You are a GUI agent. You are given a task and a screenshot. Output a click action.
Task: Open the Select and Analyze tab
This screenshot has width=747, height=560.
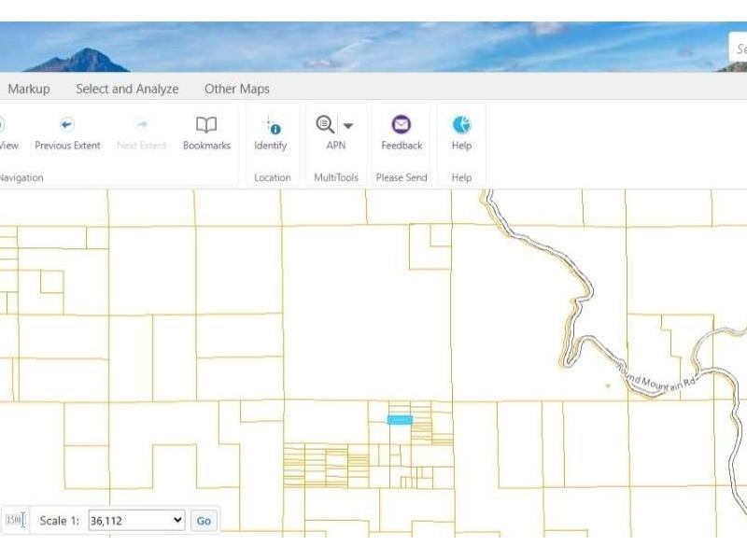pyautogui.click(x=127, y=89)
